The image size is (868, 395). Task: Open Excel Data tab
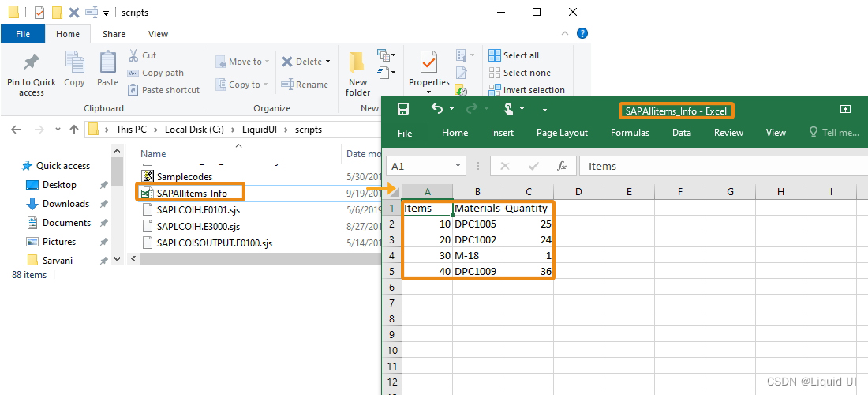[682, 133]
